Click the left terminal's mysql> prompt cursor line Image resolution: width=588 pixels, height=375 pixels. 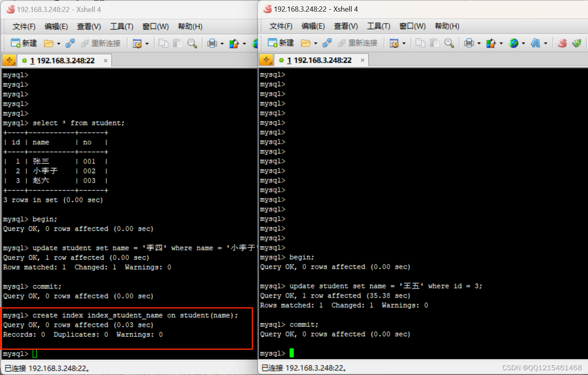[20, 354]
